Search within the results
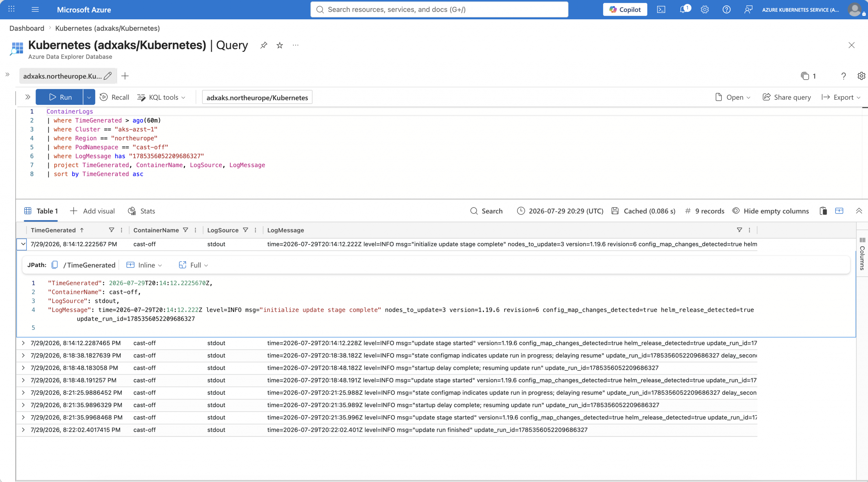The image size is (868, 482). 486,211
